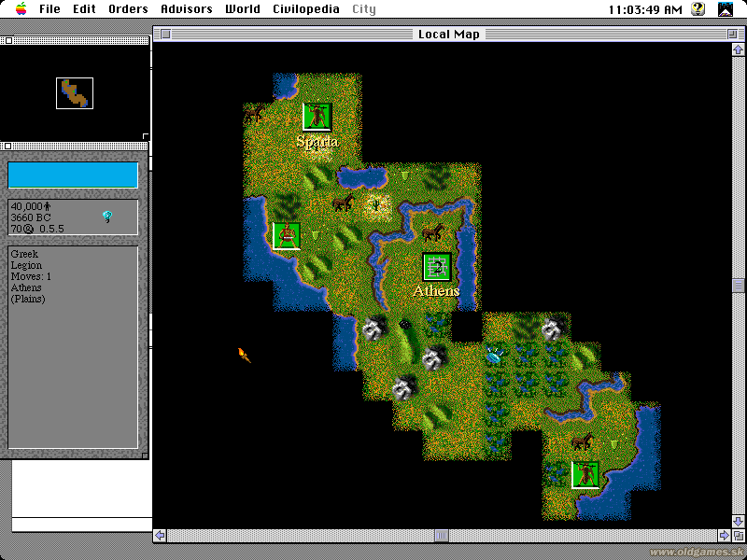Select the Sparta city unit
Viewport: 747px width, 560px height.
[x=317, y=118]
